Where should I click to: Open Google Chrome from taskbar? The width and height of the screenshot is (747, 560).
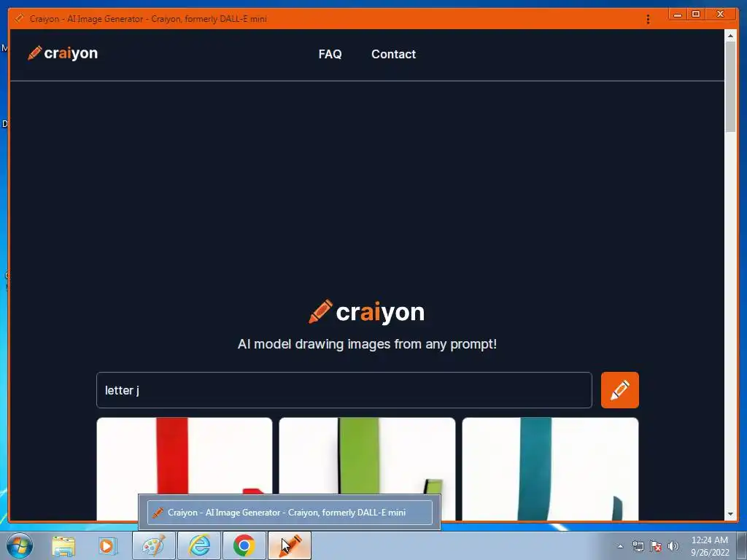click(244, 545)
